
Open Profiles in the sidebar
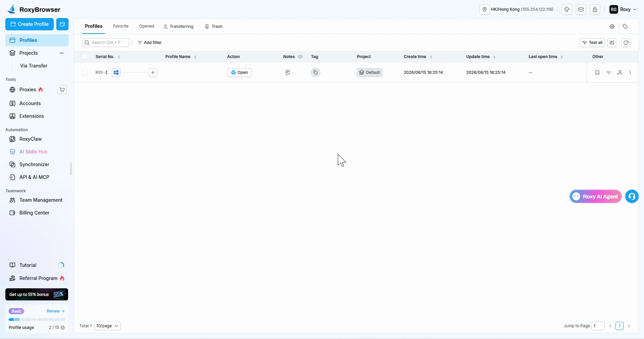click(37, 40)
